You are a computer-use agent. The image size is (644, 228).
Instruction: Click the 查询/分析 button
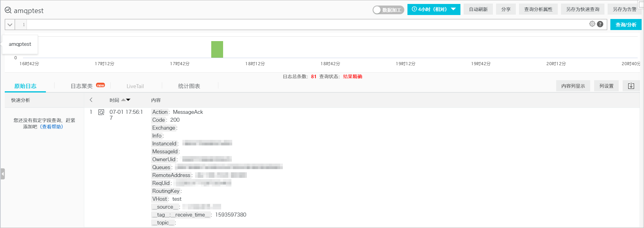[x=626, y=24]
